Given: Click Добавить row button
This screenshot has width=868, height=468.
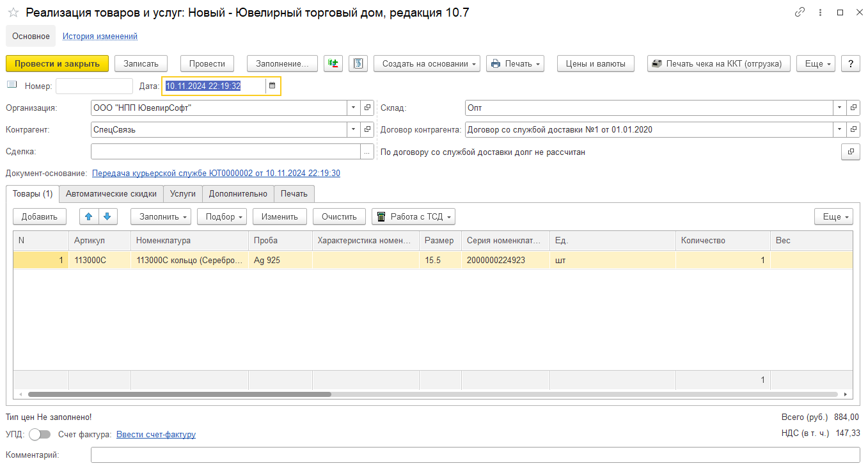Looking at the screenshot, I should pos(40,216).
